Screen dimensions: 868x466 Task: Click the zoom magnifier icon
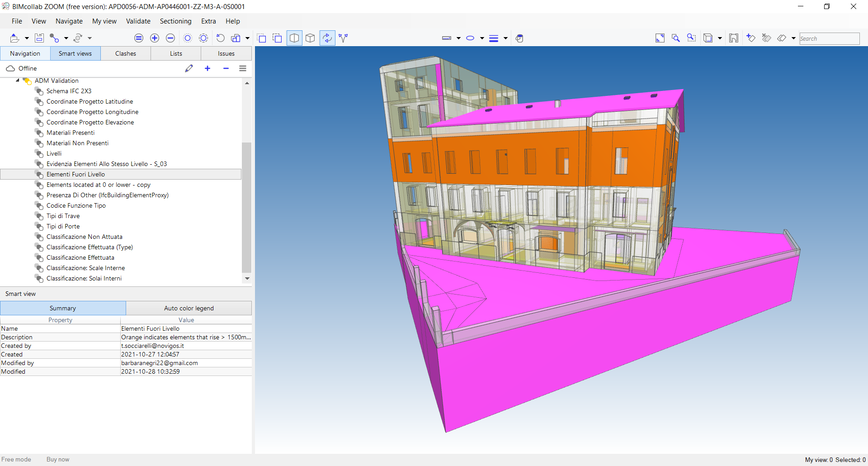676,38
